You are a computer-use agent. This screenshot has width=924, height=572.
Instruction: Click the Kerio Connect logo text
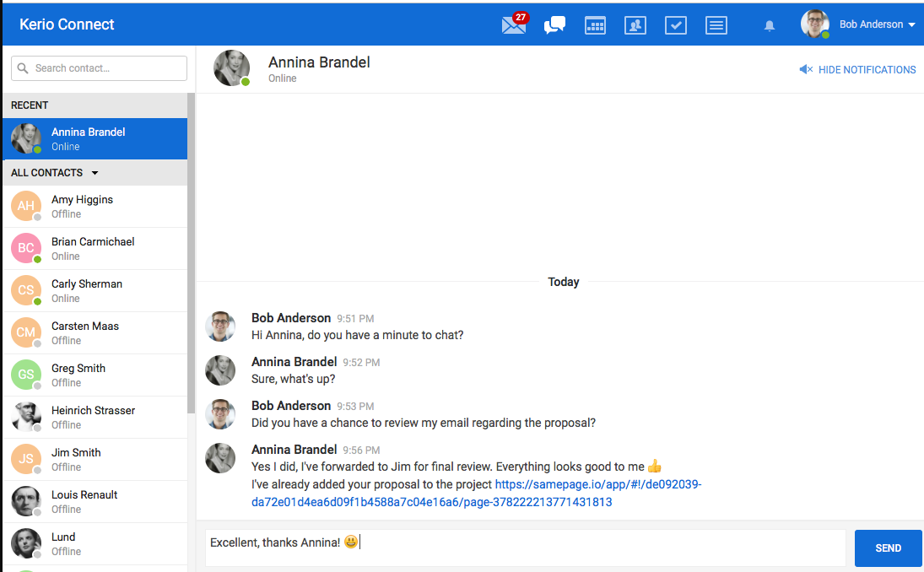click(x=67, y=24)
